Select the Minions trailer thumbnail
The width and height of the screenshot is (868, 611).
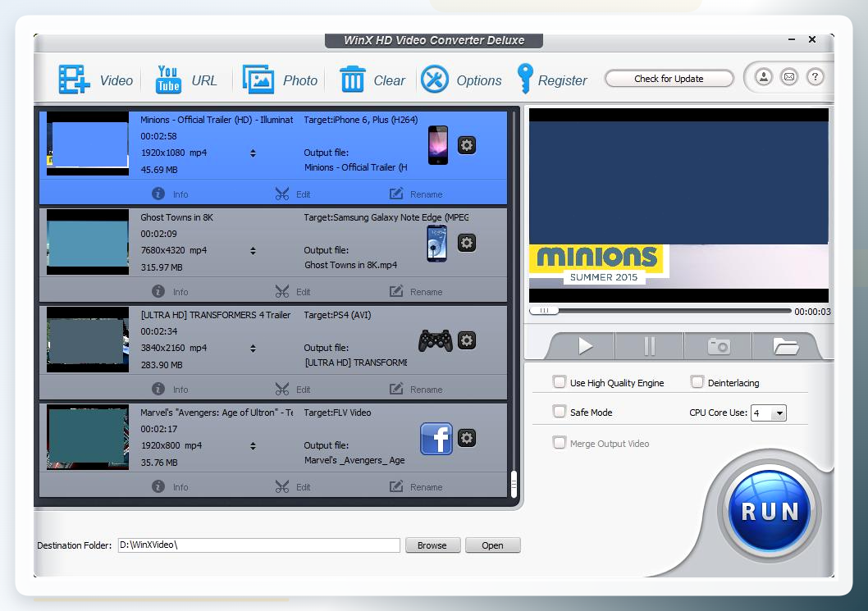coord(88,144)
